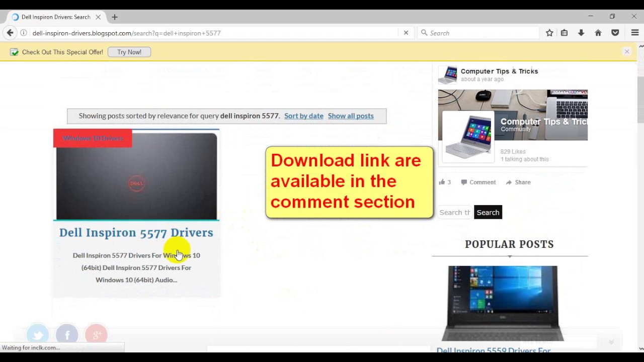This screenshot has width=644, height=362.
Task: Click the black Search button
Action: 488,212
